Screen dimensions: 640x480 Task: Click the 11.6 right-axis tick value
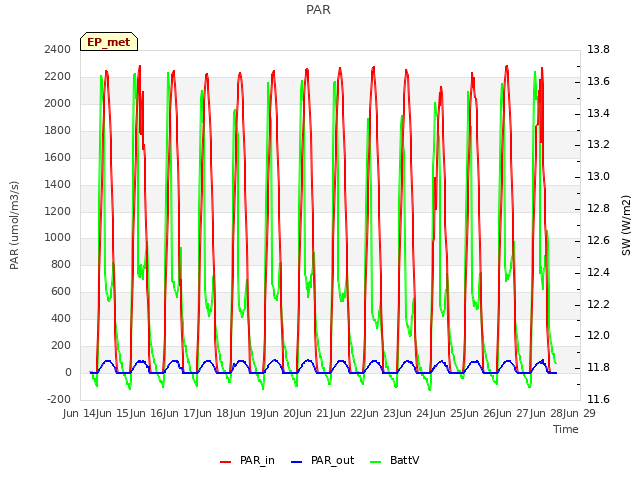[x=598, y=399]
